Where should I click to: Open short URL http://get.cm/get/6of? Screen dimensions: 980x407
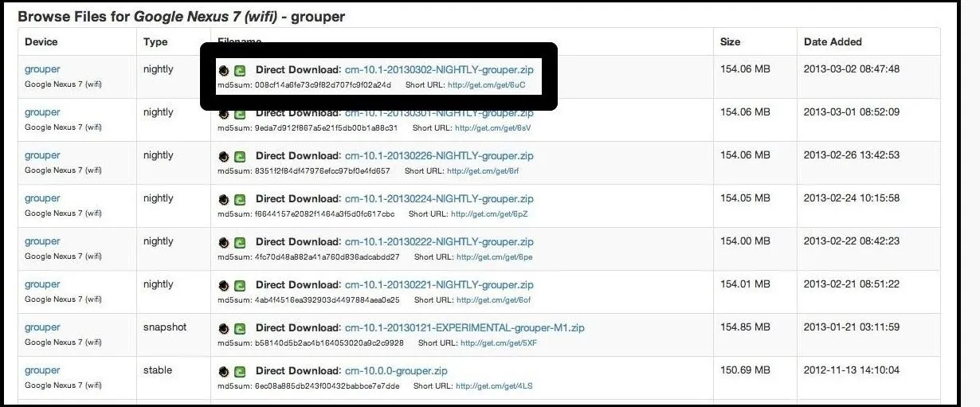tap(492, 299)
